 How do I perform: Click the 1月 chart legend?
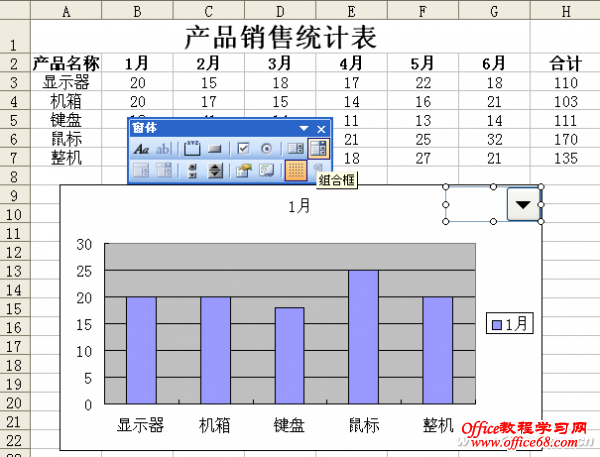(x=510, y=324)
